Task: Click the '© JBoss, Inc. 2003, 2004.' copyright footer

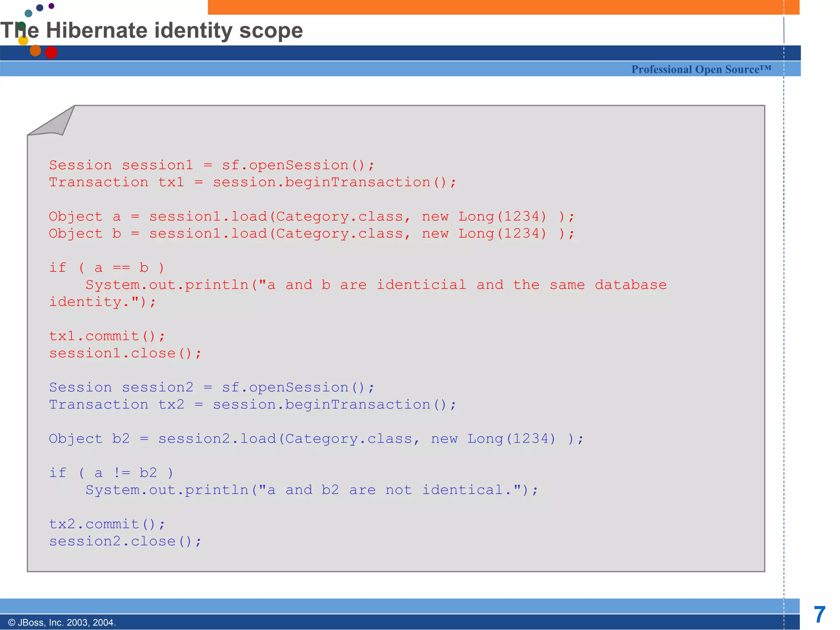Action: pyautogui.click(x=62, y=623)
